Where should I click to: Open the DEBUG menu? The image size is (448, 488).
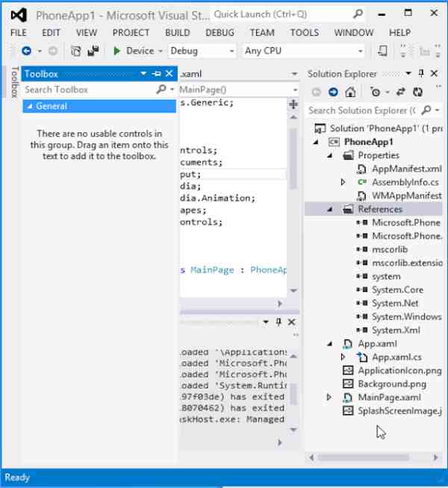[x=220, y=32]
